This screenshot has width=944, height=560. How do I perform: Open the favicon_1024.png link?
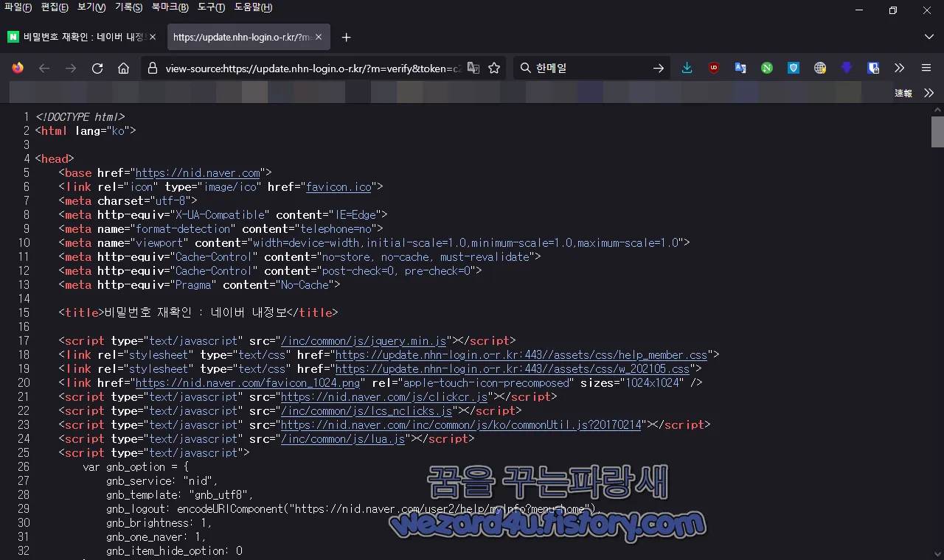pos(247,383)
